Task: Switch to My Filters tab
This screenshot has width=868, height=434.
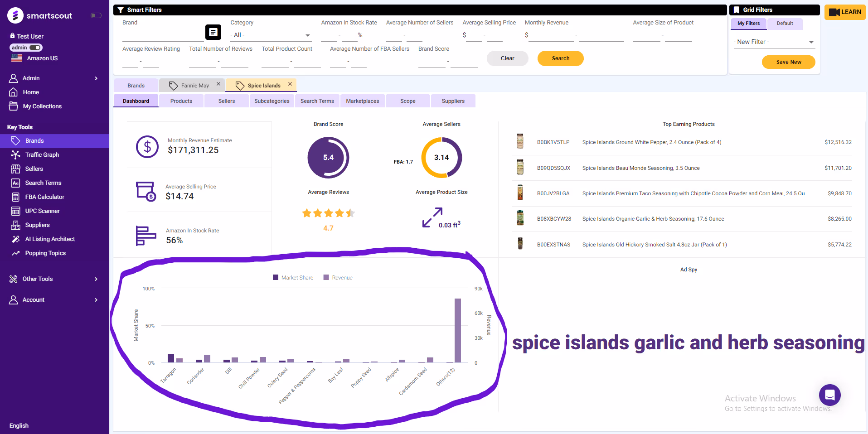Action: (748, 24)
